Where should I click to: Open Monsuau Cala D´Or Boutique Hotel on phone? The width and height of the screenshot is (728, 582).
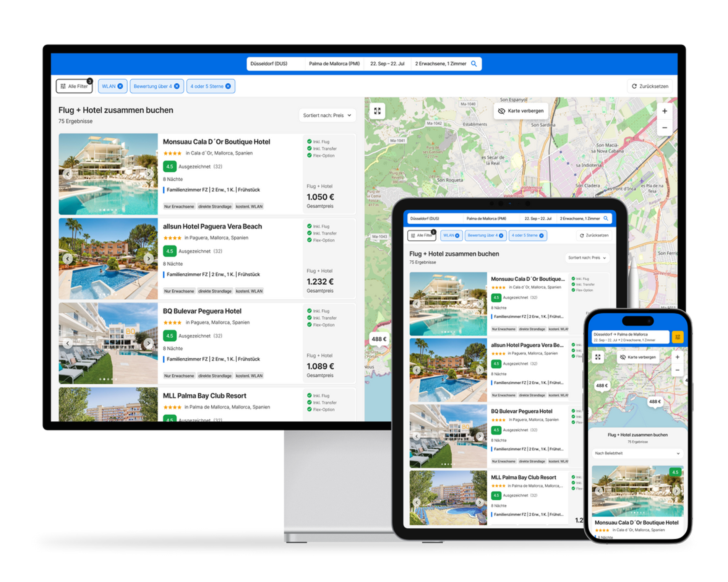tap(636, 522)
